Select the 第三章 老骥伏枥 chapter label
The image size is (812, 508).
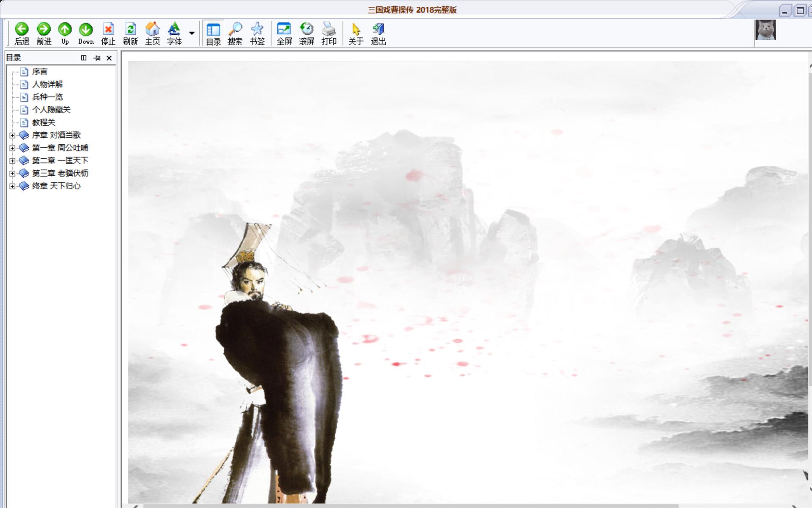tap(60, 173)
